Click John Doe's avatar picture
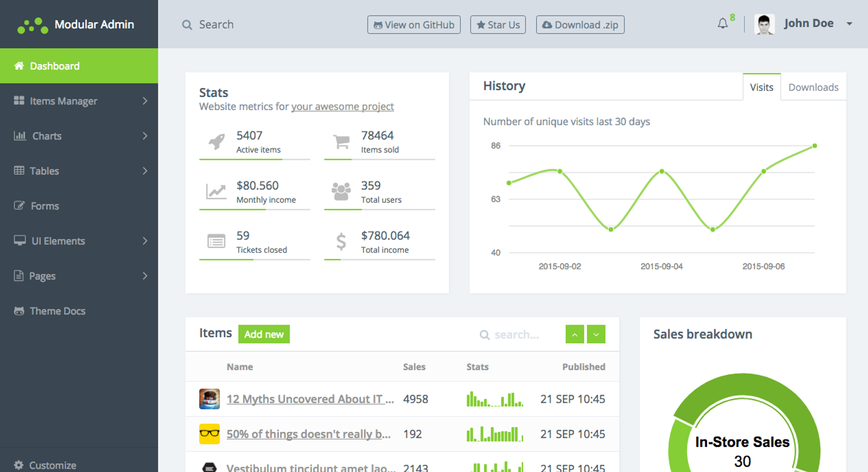 [764, 24]
